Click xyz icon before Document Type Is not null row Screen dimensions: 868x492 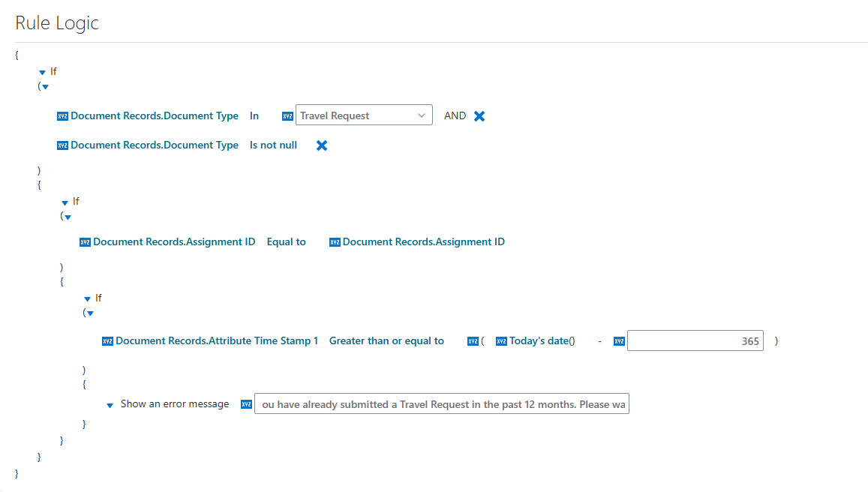tap(62, 145)
